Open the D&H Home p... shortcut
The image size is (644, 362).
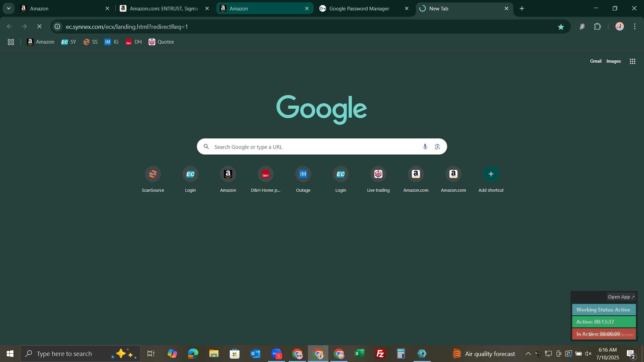click(x=266, y=180)
